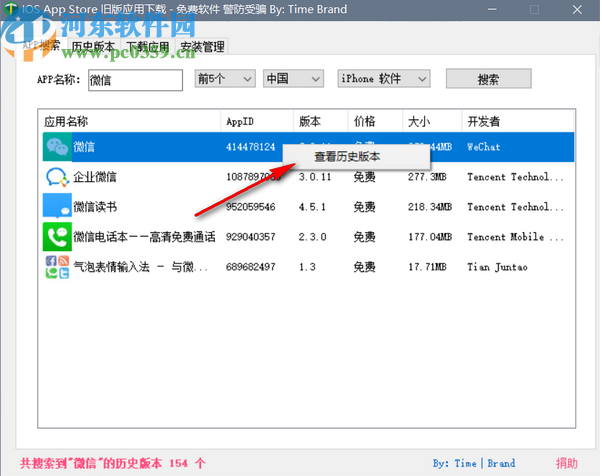Click the 搜索 button
This screenshot has height=476, width=602.
[488, 79]
